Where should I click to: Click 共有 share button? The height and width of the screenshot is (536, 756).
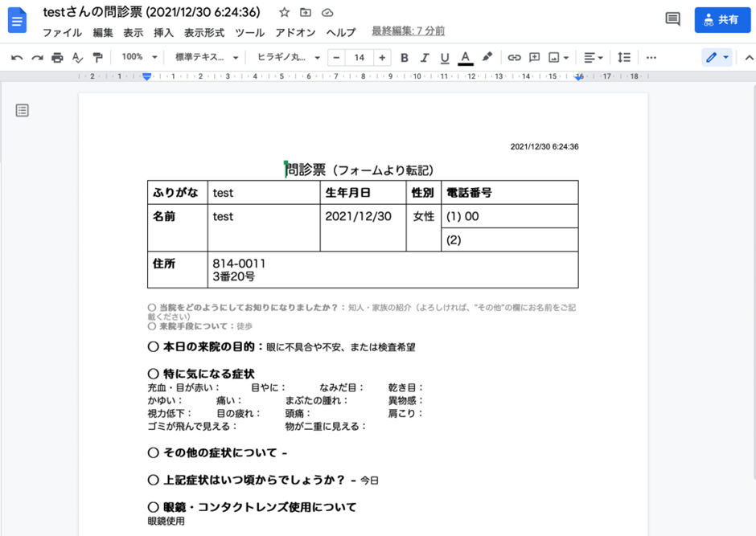pyautogui.click(x=722, y=20)
